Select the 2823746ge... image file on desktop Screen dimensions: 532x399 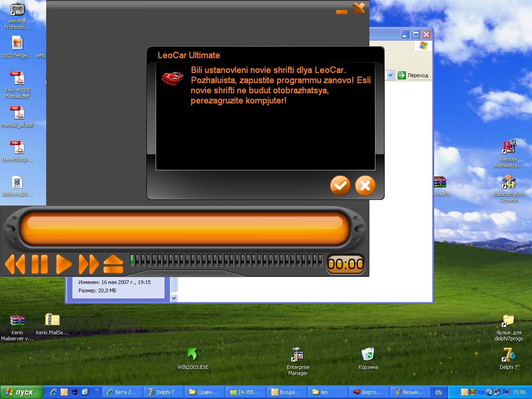point(17,48)
